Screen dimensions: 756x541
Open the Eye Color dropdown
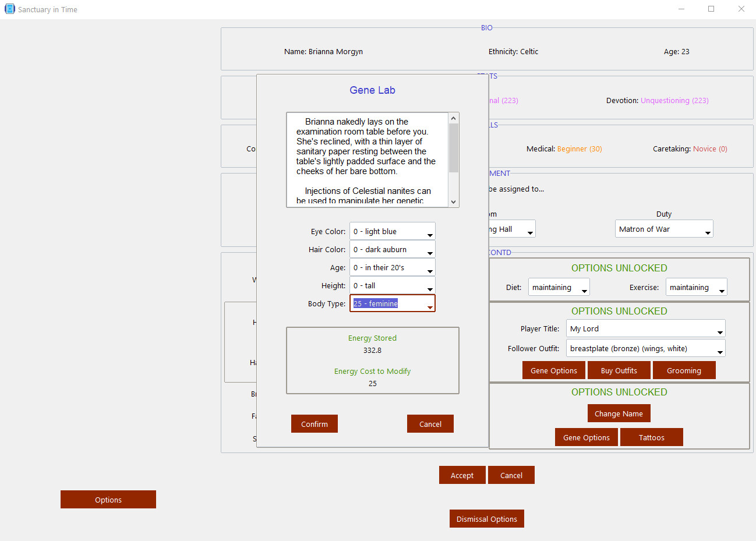click(392, 232)
